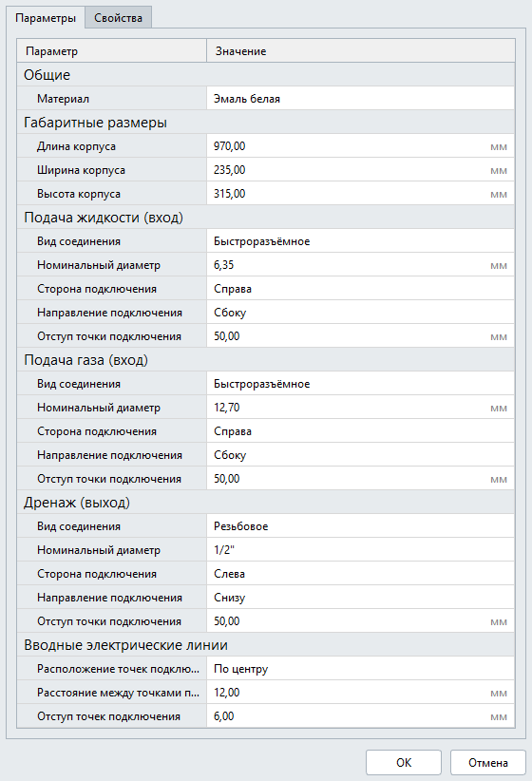
Task: Edit Длина корпуса value 970,00
Action: [x=361, y=146]
